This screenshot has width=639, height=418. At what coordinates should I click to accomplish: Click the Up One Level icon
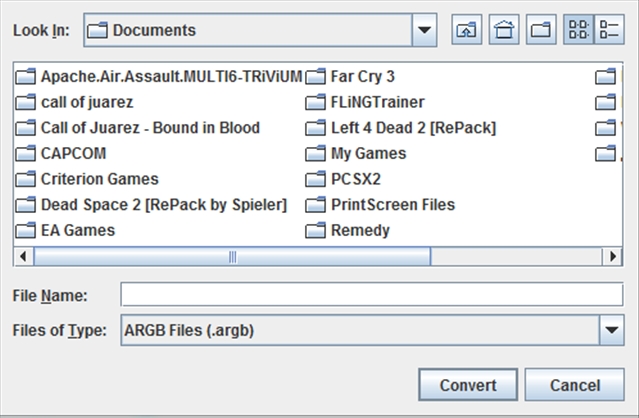tap(467, 30)
